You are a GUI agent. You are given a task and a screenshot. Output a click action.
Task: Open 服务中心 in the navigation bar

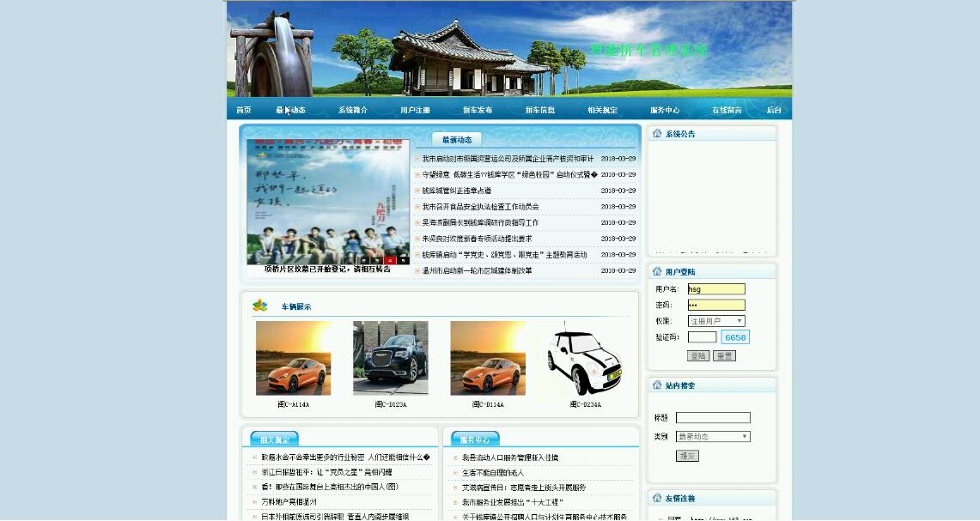(665, 110)
